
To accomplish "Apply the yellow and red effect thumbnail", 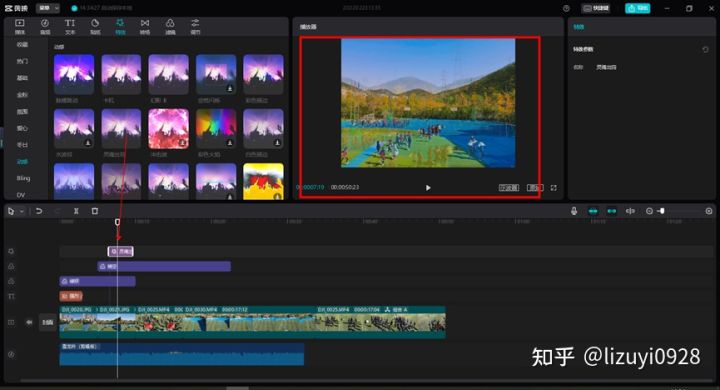I will (263, 181).
